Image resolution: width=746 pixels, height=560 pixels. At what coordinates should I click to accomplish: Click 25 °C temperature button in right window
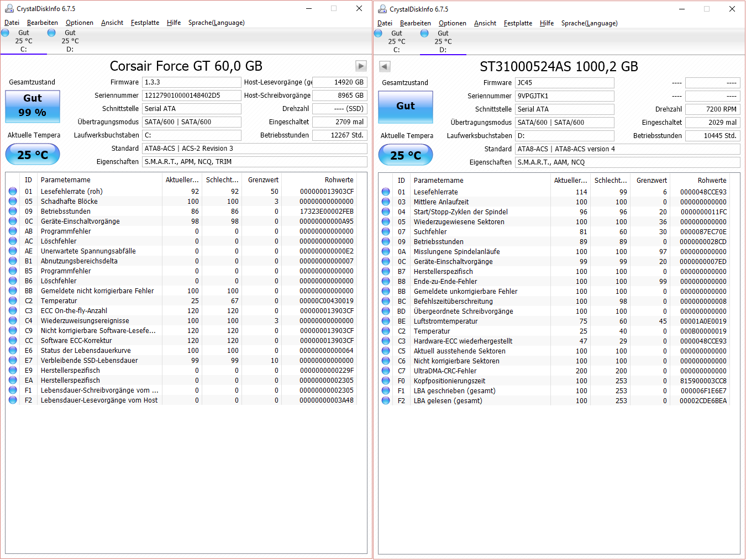tap(406, 155)
